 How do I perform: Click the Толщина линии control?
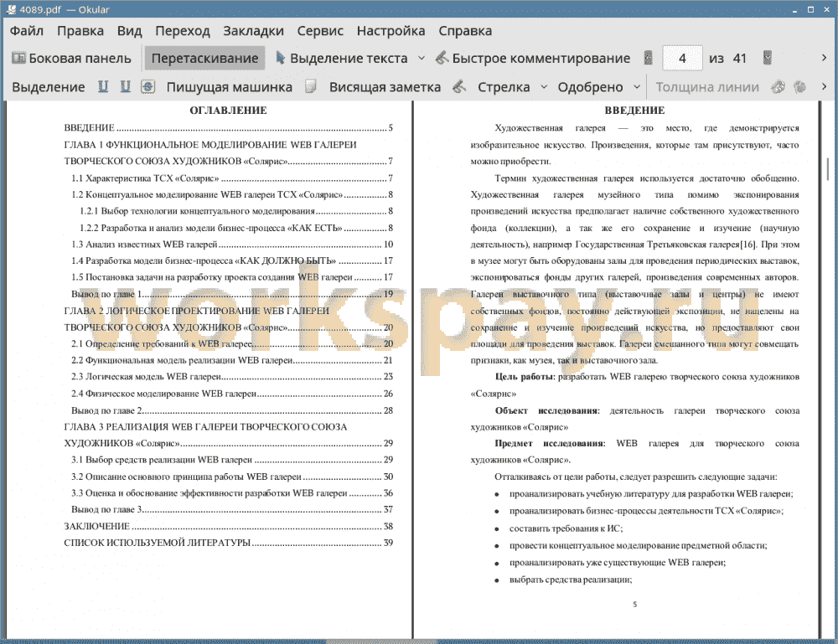707,87
